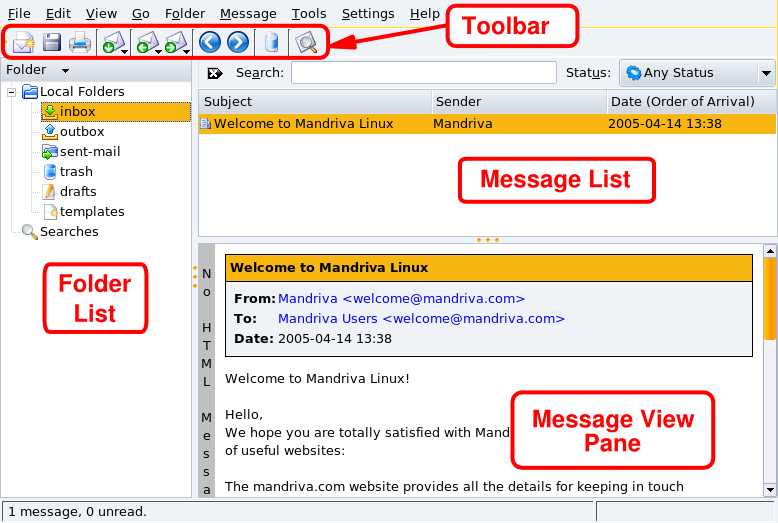Select the Searches item in folder list
Viewport: 778px width, 523px height.
(x=60, y=232)
